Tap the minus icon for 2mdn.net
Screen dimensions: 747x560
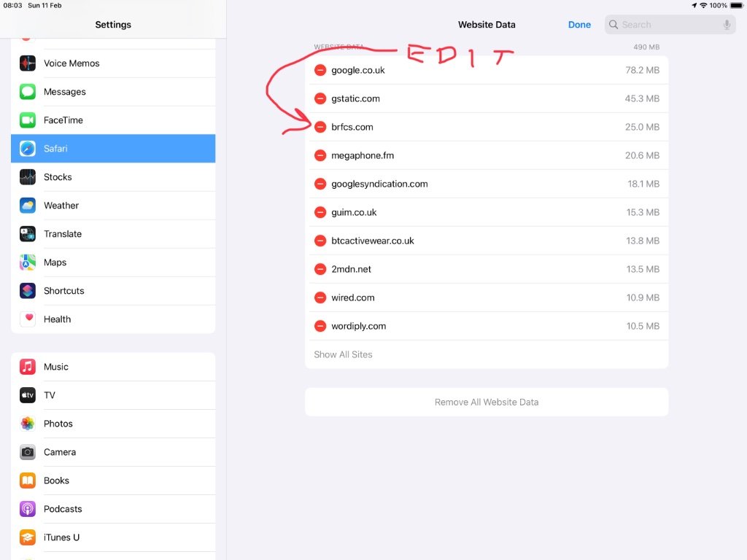(x=320, y=269)
